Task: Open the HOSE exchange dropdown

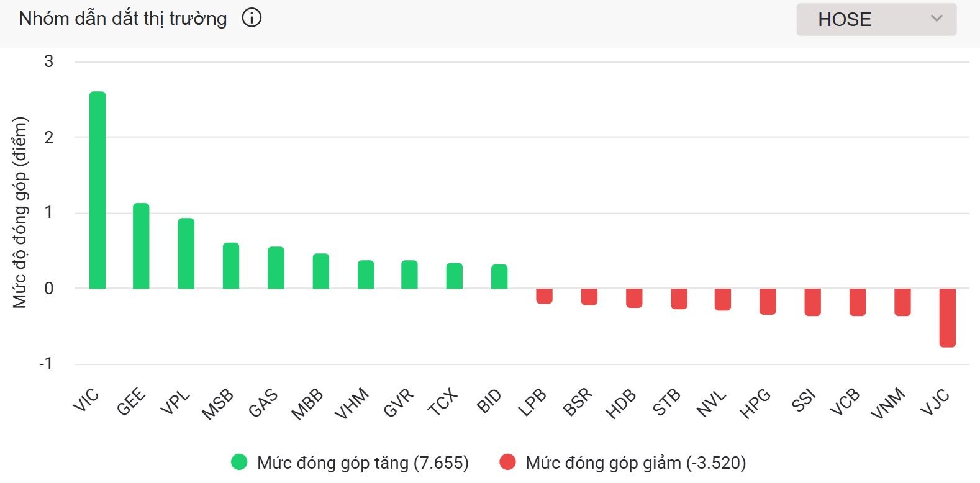Action: 876,19
